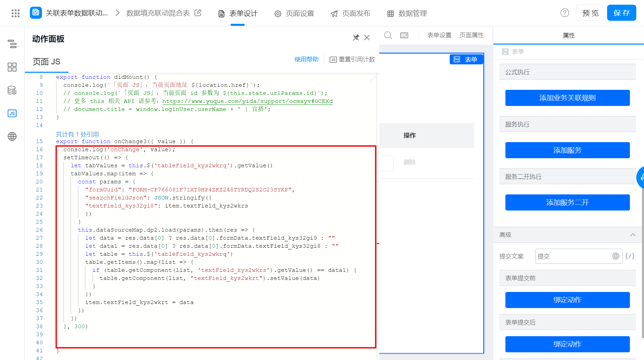Switch to 数据管理 tab
Screen dimensions: 644x360
click(x=407, y=13)
